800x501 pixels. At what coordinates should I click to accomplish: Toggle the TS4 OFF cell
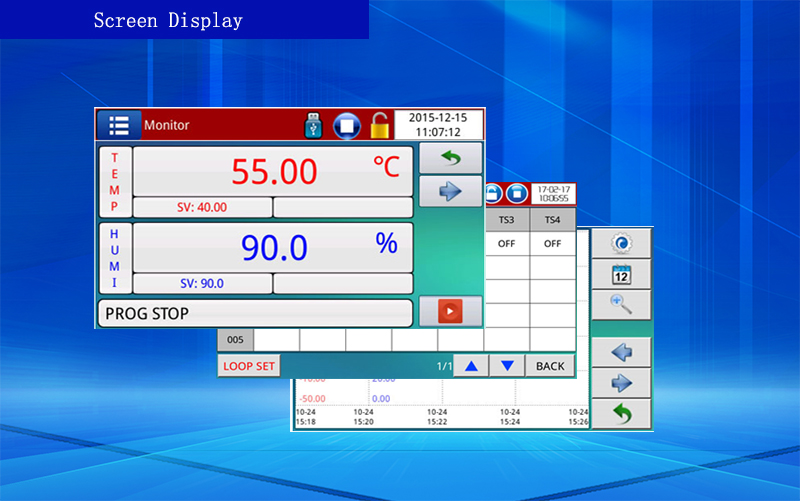(552, 243)
